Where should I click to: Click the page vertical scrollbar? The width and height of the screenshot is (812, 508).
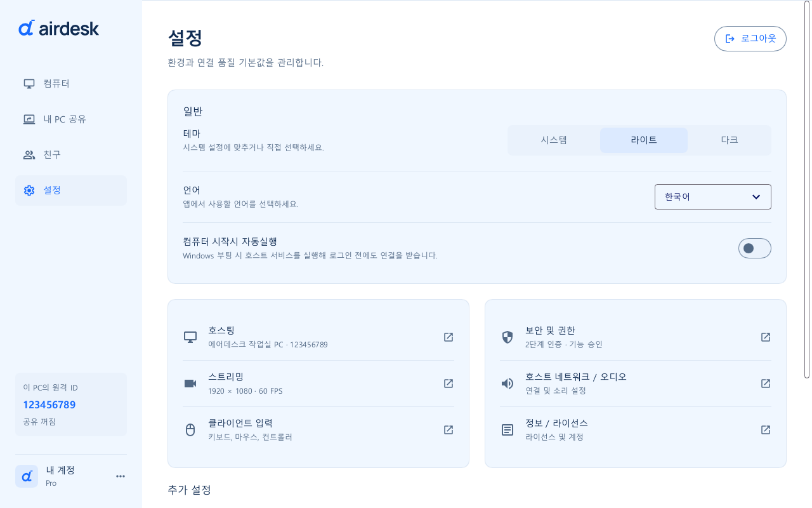(807, 190)
